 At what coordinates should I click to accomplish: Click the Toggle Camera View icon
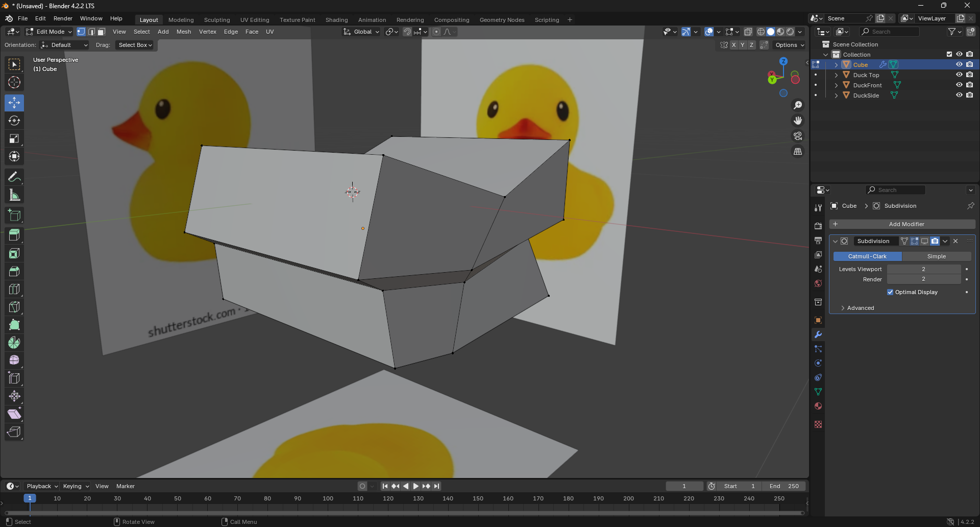click(797, 136)
